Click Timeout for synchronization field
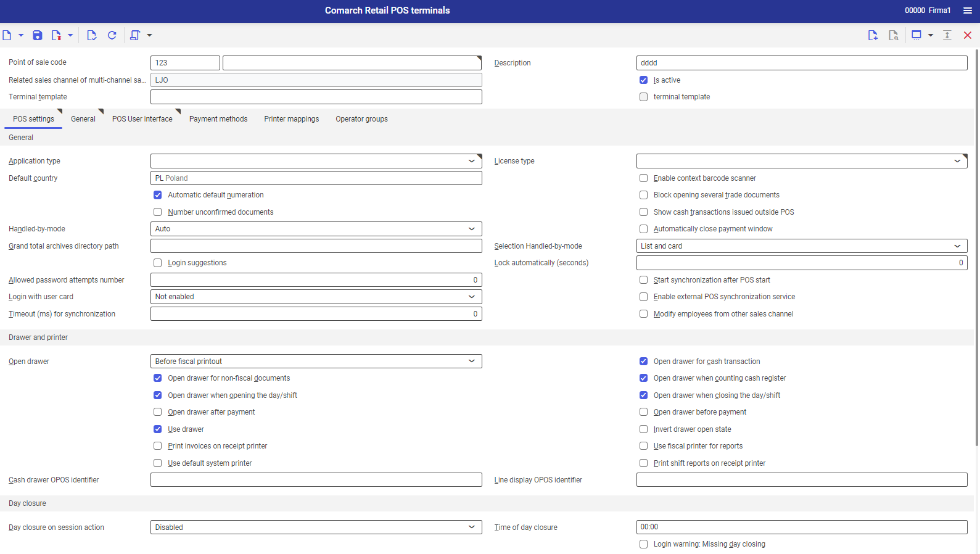This screenshot has width=980, height=554. pos(316,314)
